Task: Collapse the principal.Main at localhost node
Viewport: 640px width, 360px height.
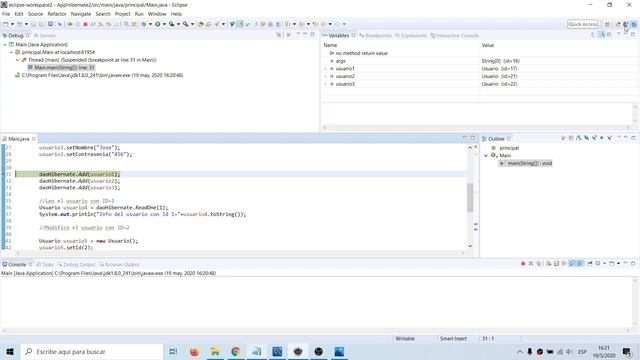Action: 11,52
